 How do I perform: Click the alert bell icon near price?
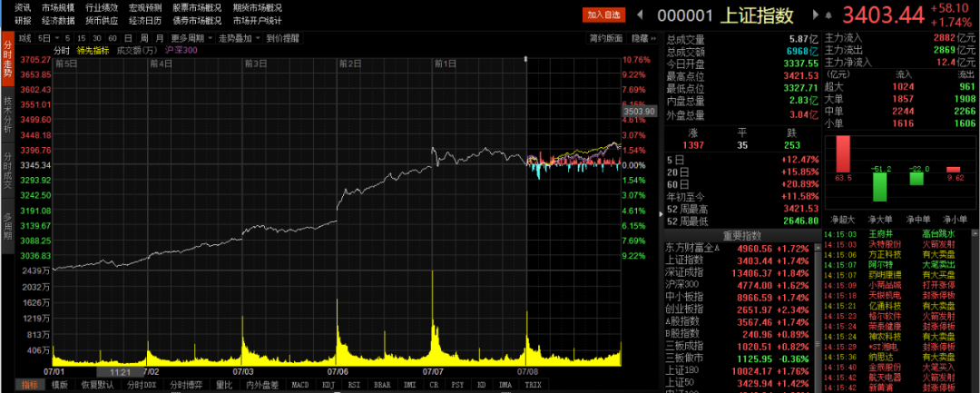[827, 15]
